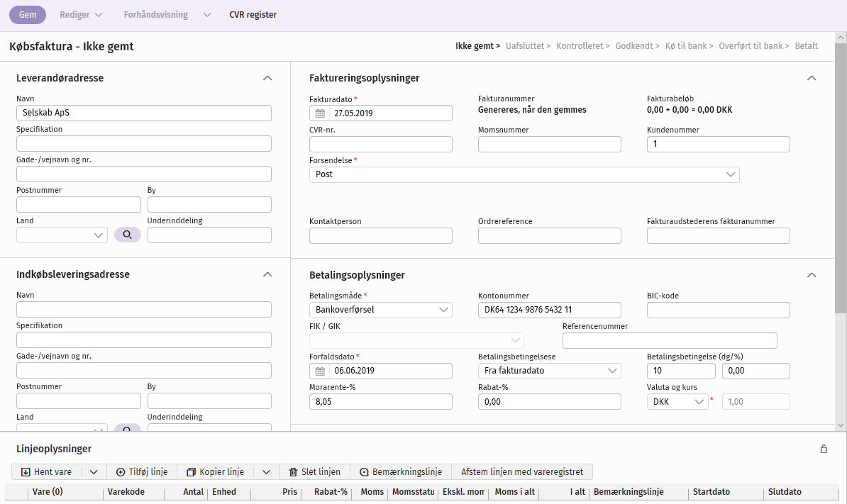
Task: Collapse the Faktureringsoplysninger section
Action: [x=812, y=78]
